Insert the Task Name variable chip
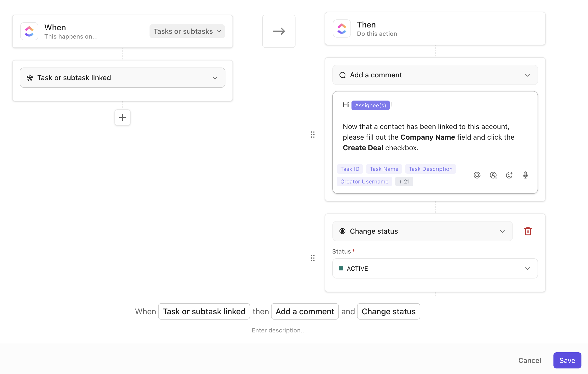 [x=384, y=169]
